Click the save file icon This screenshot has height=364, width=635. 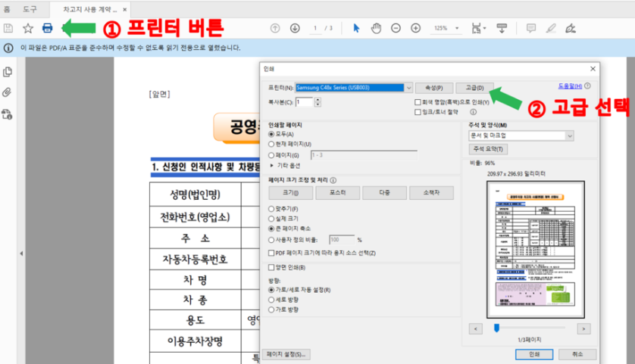click(8, 28)
